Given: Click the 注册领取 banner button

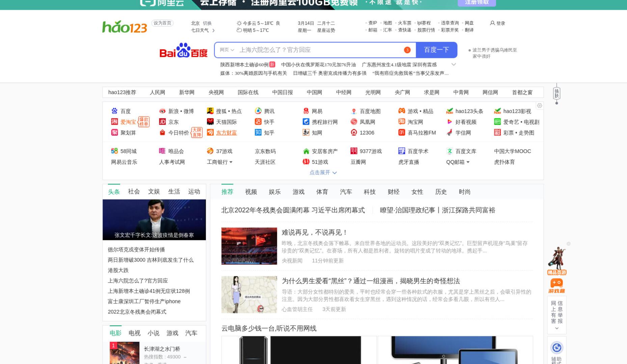Looking at the screenshot, I should (x=477, y=3).
